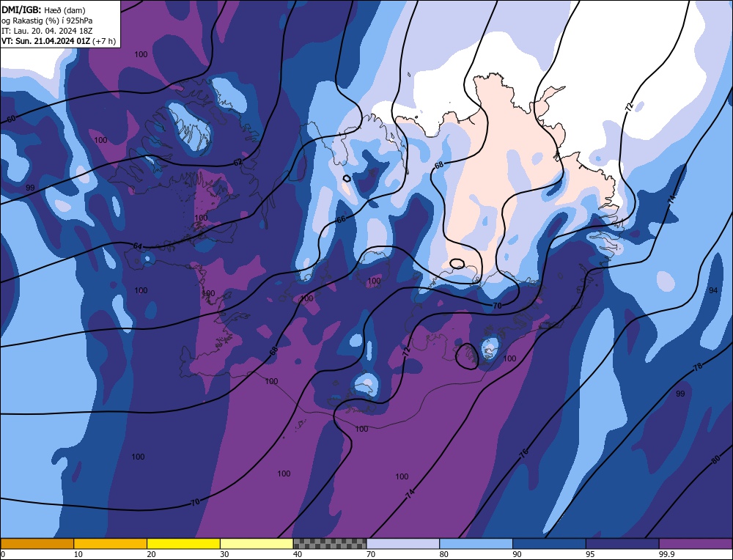This screenshot has height=560, width=733.
Task: Click the '40' legend scale number
Action: [298, 554]
